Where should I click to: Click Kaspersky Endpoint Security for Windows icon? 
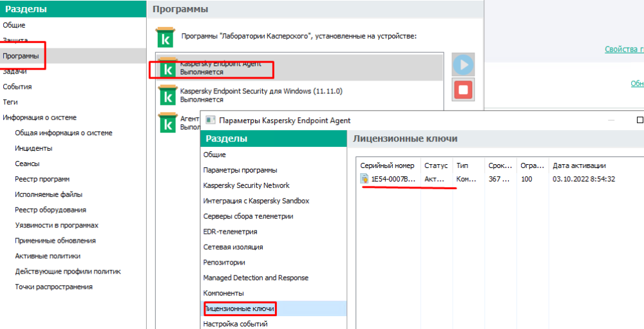167,95
